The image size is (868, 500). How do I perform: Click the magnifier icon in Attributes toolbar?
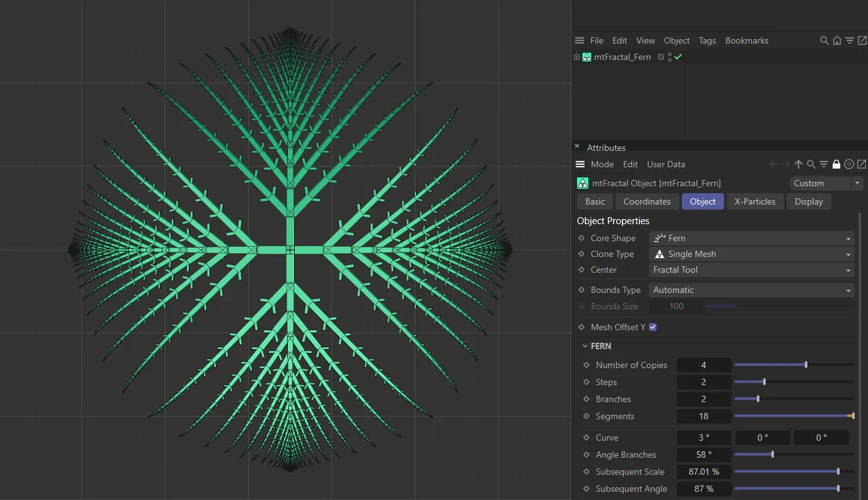click(x=811, y=164)
